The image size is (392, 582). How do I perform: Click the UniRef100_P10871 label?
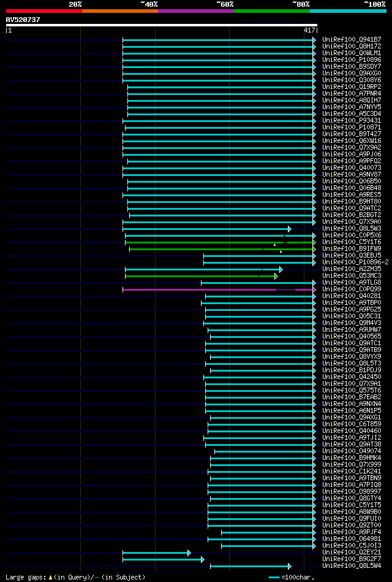point(352,128)
